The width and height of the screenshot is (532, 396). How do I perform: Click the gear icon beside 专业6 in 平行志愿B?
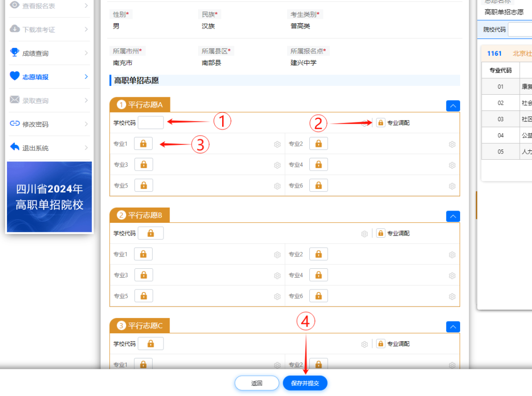(452, 297)
